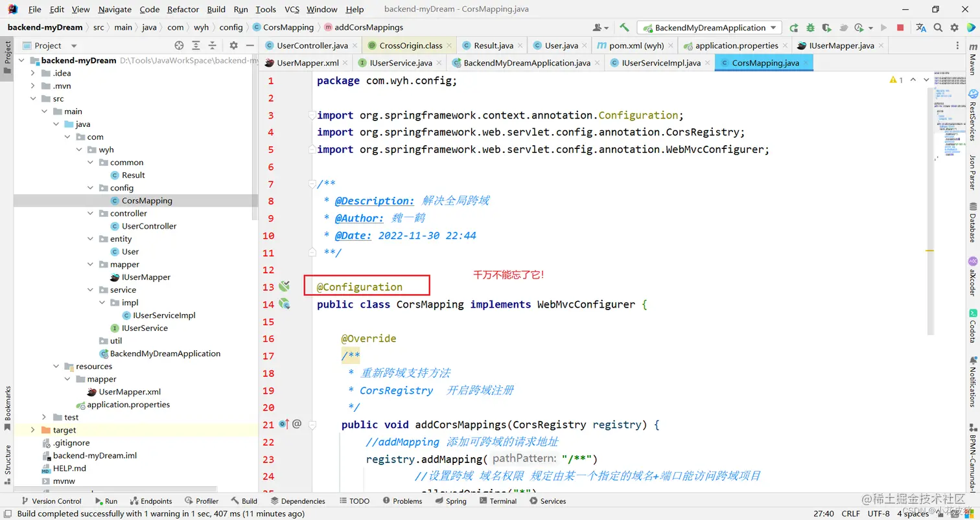The height and width of the screenshot is (520, 980).
Task: Expand the target folder
Action: [x=33, y=430]
